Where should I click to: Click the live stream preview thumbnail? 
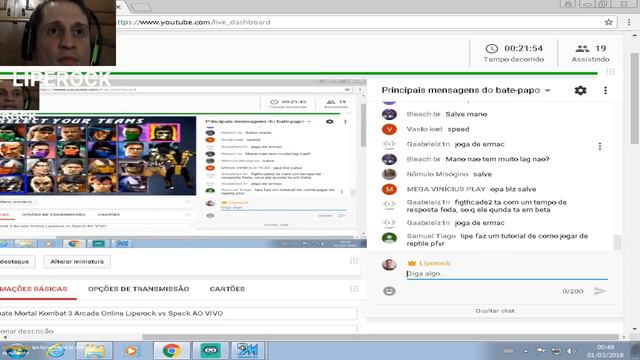coord(183,163)
